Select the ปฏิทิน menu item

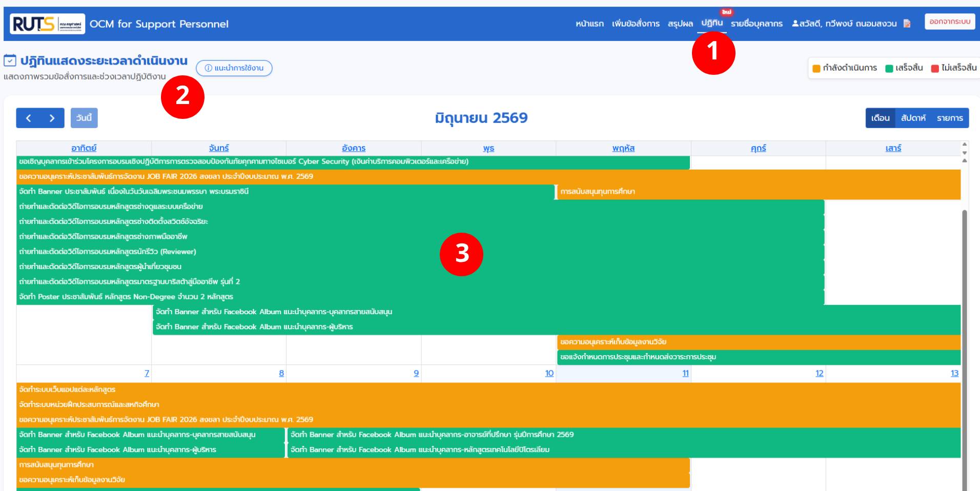[x=712, y=23]
